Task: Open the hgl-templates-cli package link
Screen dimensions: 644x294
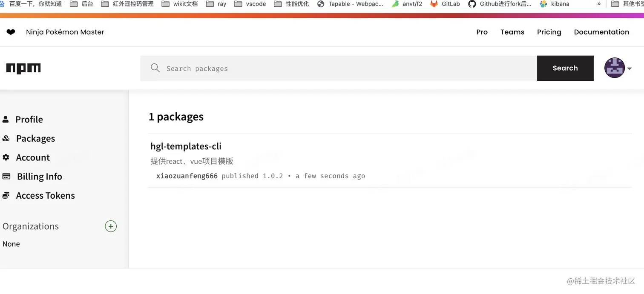Action: point(186,146)
